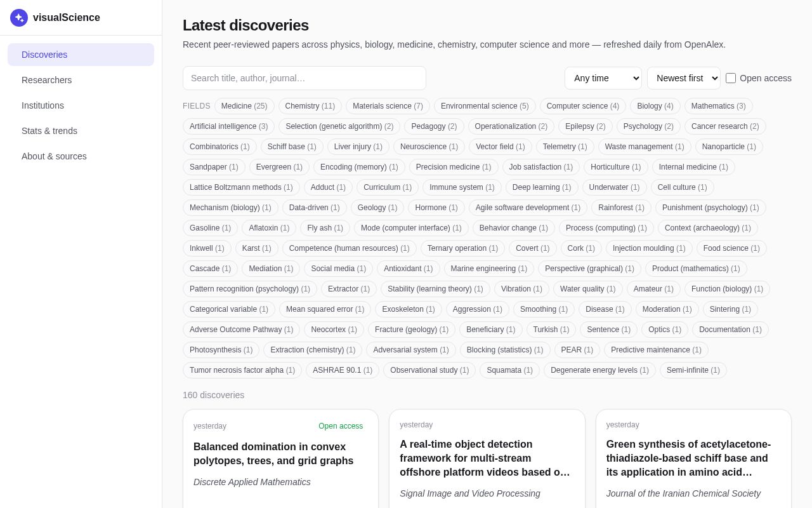Go to the Researchers page
This screenshot has width=812, height=508.
tap(81, 80)
